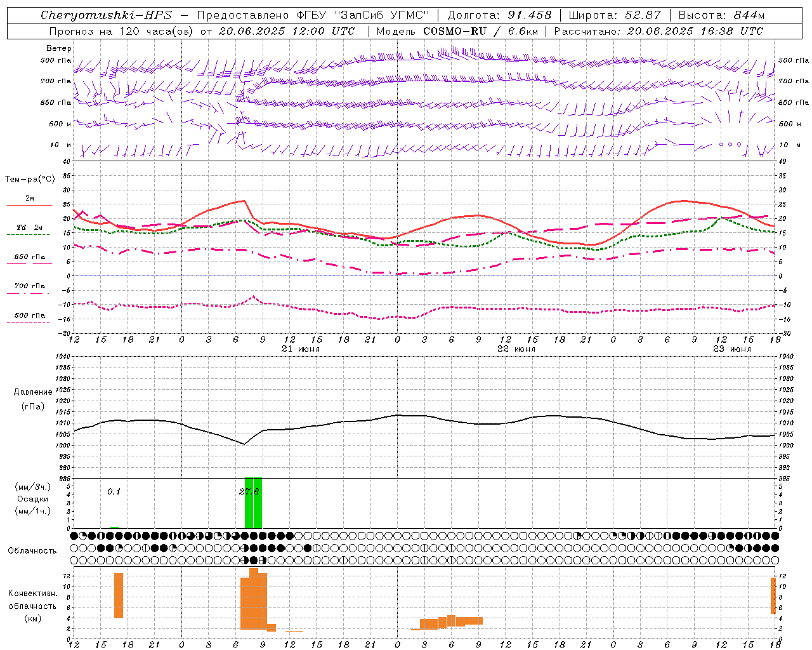Click the model label 'COSMO-RU / 6.6км'
The height and width of the screenshot is (650, 812).
pyautogui.click(x=481, y=31)
